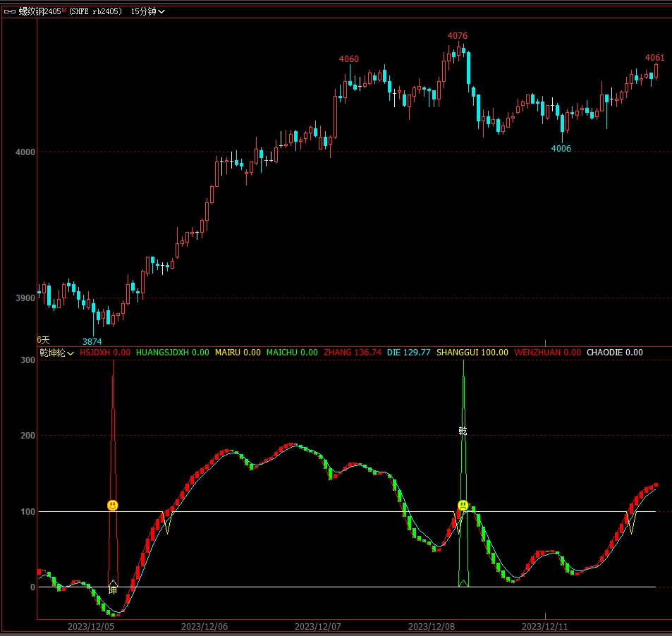Click the red M marker after 螺纹钢2405
The height and width of the screenshot is (636, 672).
[64, 11]
